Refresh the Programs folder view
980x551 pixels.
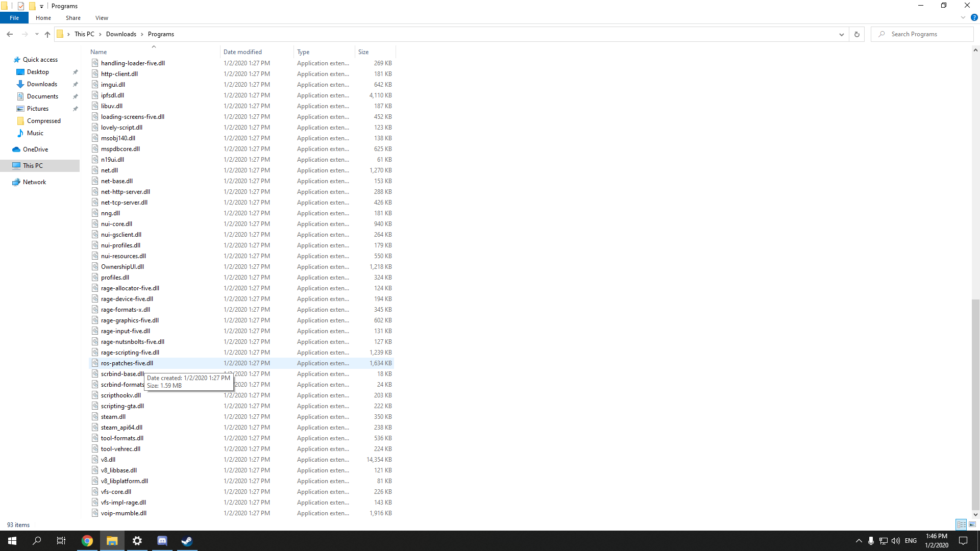coord(856,34)
